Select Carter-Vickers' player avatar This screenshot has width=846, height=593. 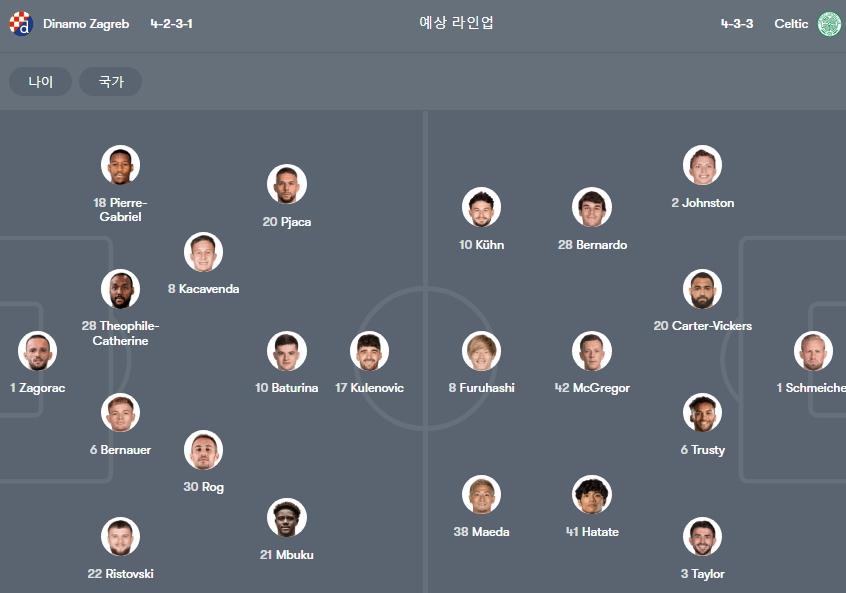(702, 289)
